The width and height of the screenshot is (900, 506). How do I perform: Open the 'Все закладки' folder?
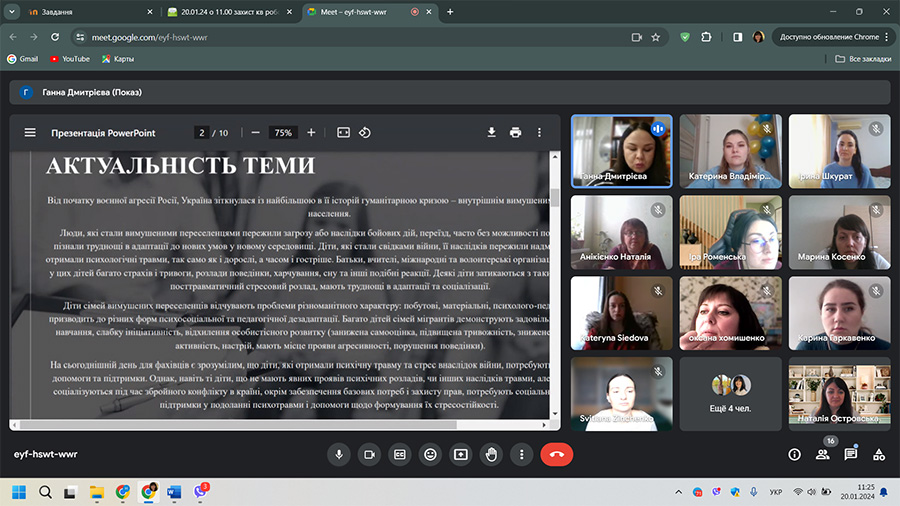pos(863,59)
